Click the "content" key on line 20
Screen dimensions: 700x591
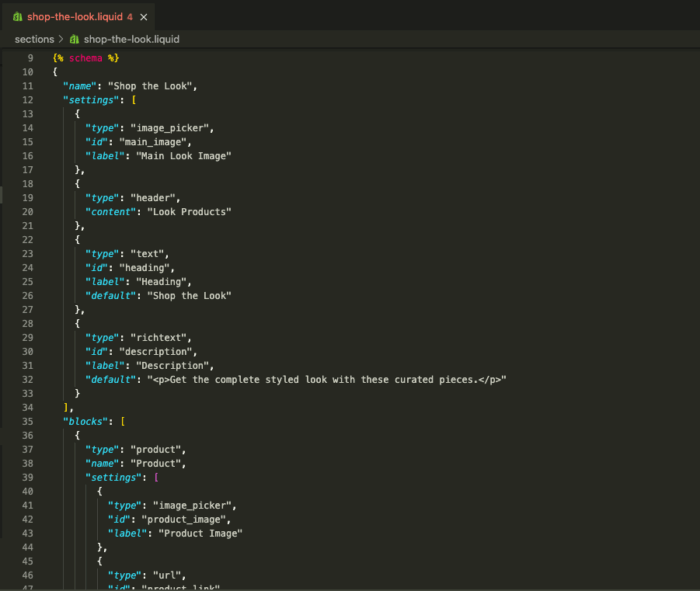click(x=110, y=212)
